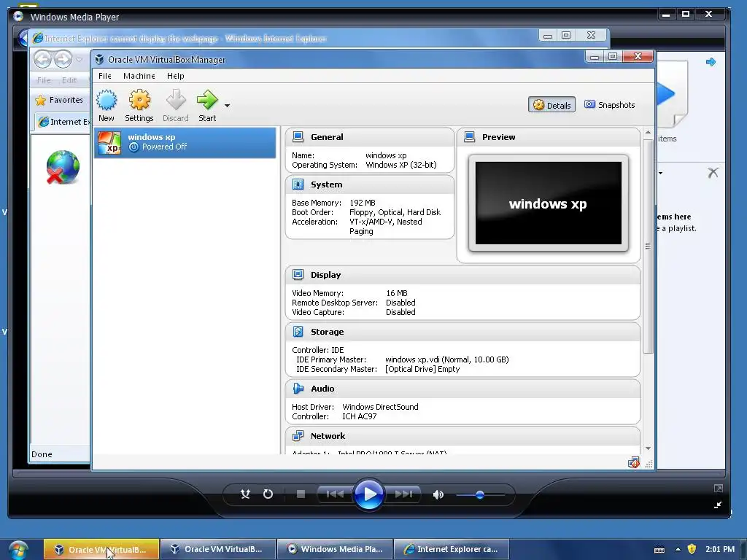Open the File menu in VirtualBox
This screenshot has height=560, width=747.
pyautogui.click(x=105, y=76)
